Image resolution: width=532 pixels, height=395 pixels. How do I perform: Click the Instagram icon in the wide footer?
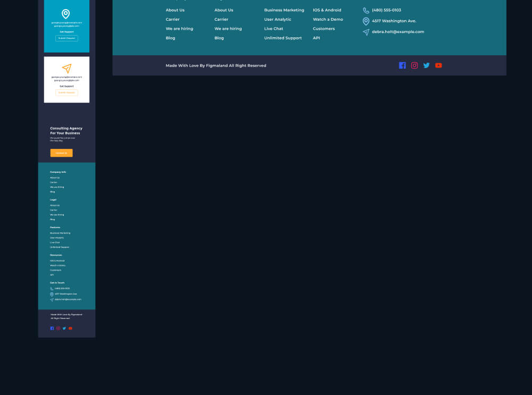(x=414, y=65)
